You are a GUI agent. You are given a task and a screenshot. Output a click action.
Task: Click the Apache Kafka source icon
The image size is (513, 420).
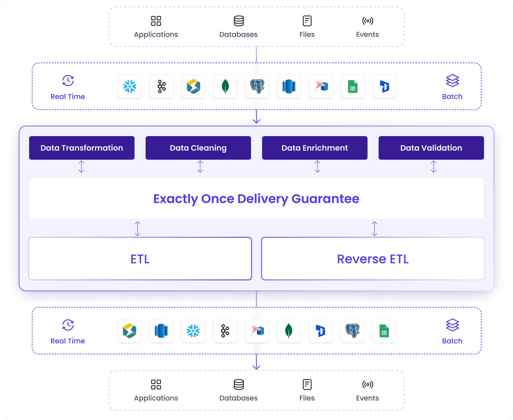point(161,87)
